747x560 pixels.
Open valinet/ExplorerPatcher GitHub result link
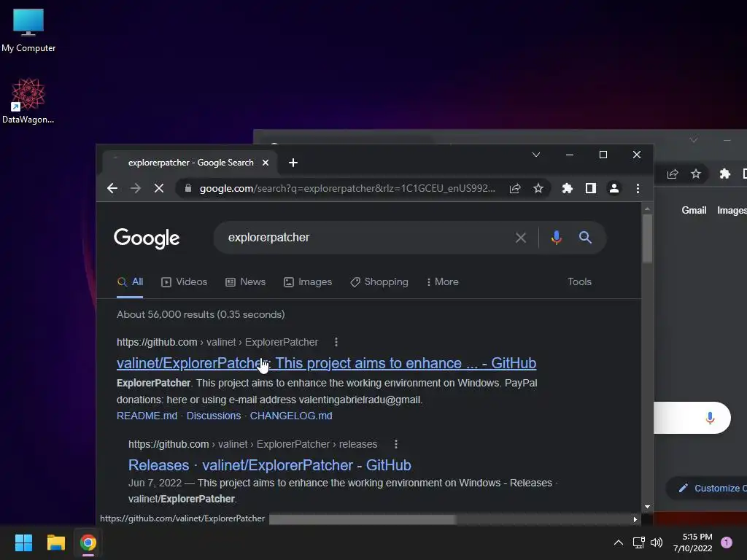326,363
